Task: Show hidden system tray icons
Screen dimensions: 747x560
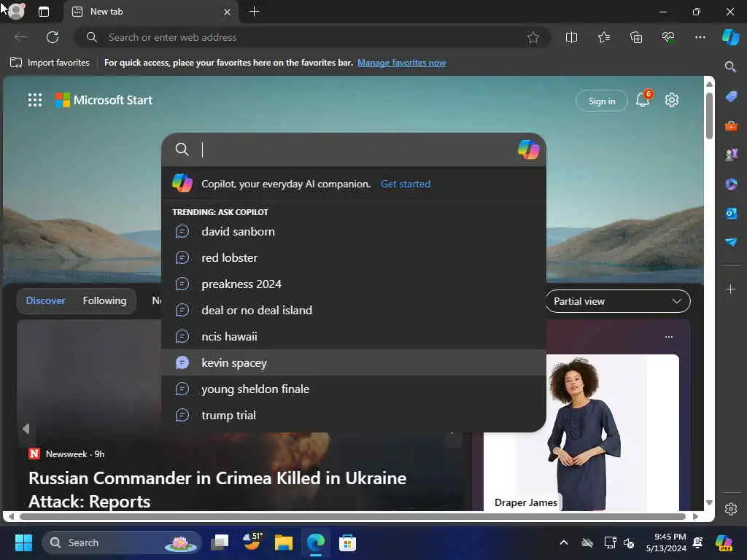Action: (x=564, y=542)
